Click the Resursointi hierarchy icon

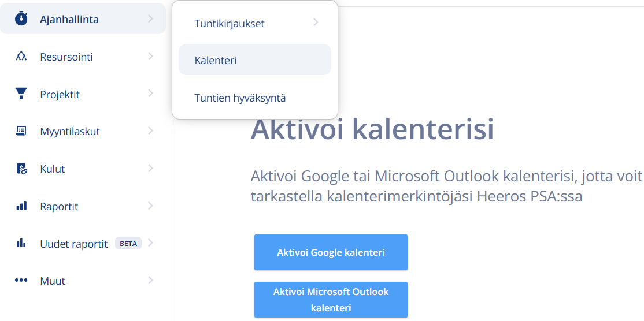coord(21,57)
